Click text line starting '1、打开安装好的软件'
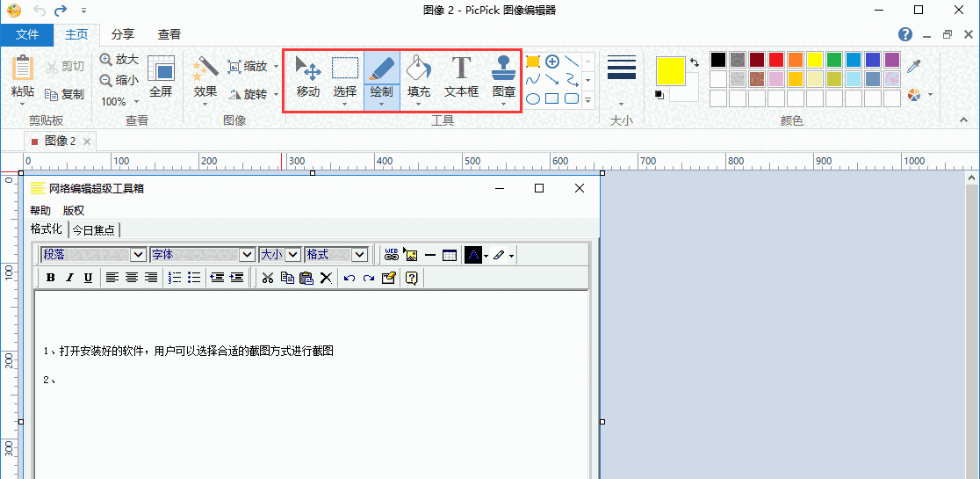Viewport: 980px width, 479px height. [188, 351]
